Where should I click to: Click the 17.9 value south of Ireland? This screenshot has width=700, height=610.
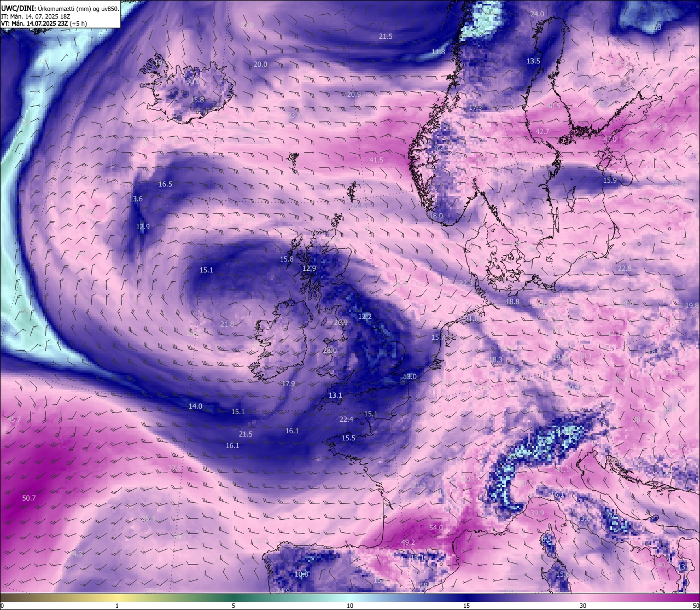tap(288, 384)
